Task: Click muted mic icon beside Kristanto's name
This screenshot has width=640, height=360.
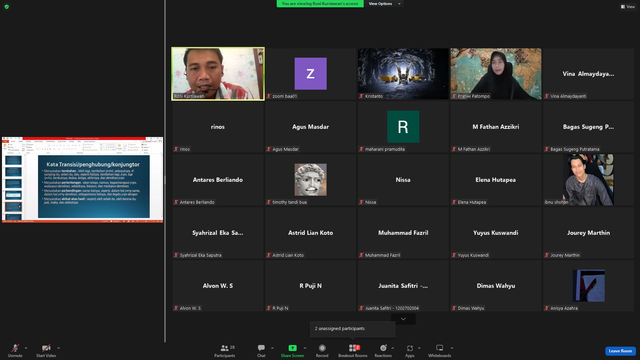Action: (x=361, y=96)
